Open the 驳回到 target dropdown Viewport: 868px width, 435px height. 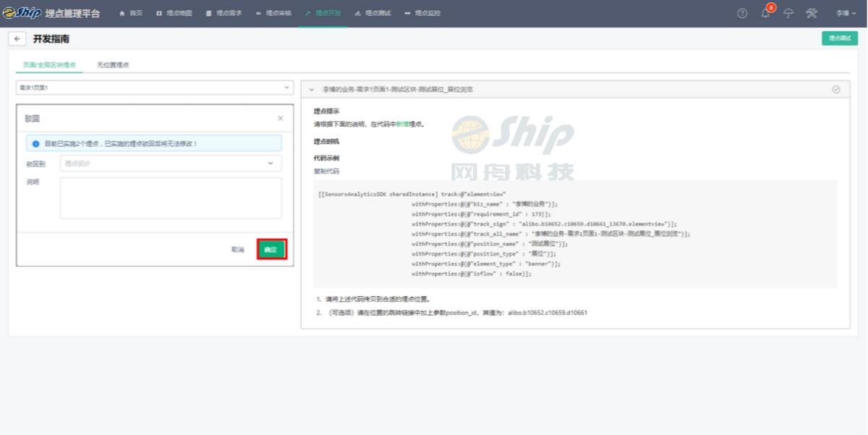[x=171, y=164]
